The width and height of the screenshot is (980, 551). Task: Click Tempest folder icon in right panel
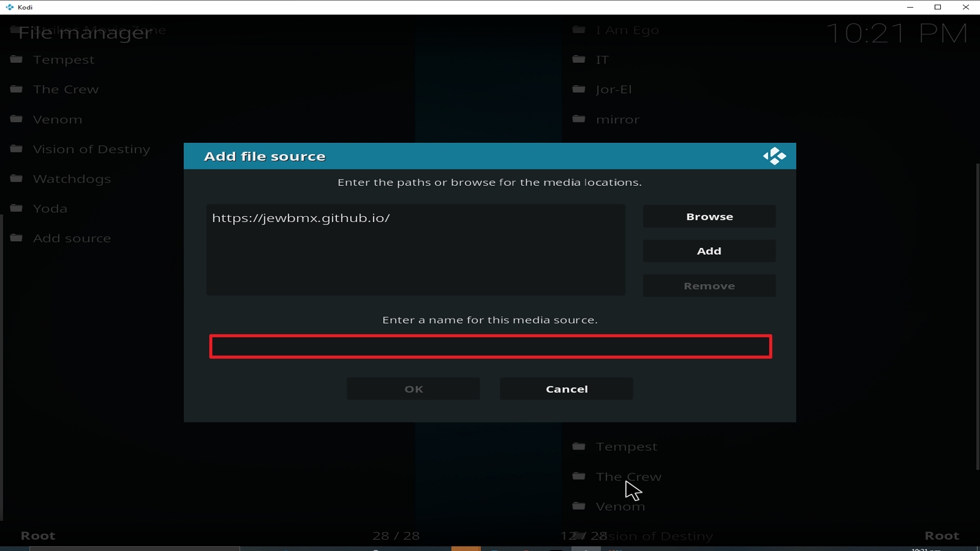(x=579, y=446)
